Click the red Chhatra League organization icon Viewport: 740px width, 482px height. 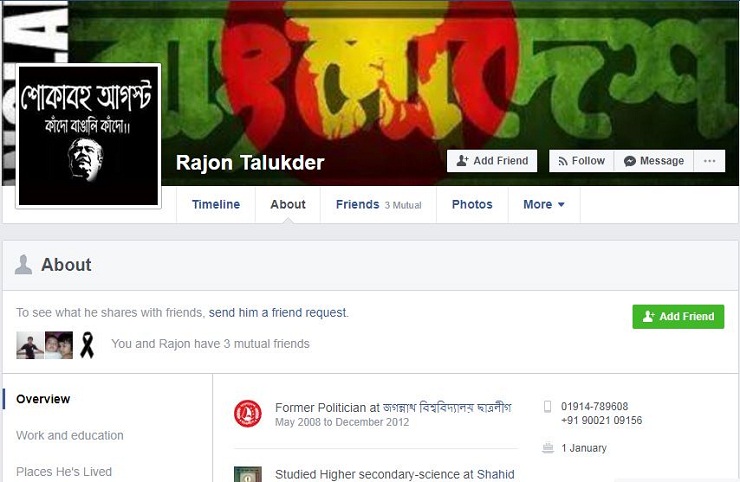pyautogui.click(x=248, y=414)
